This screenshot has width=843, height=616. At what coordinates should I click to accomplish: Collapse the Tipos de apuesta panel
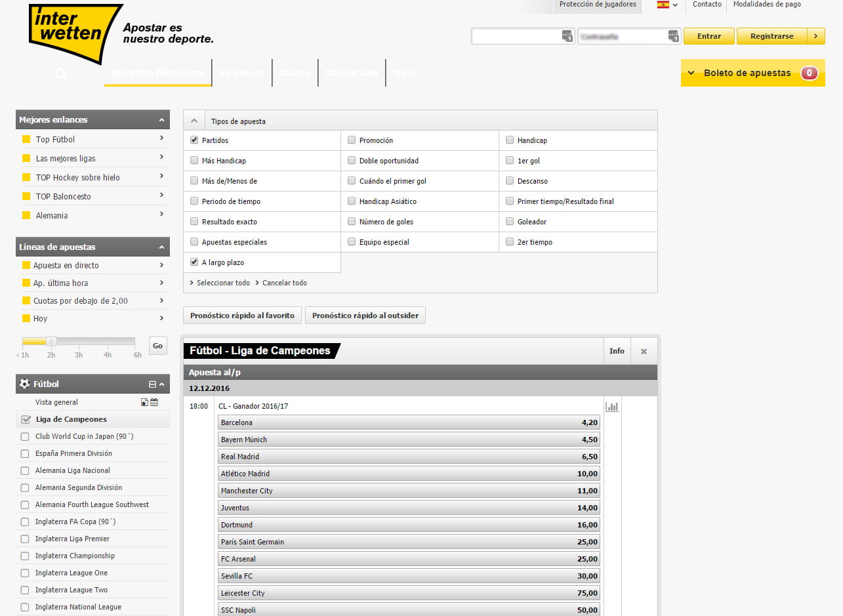(194, 121)
